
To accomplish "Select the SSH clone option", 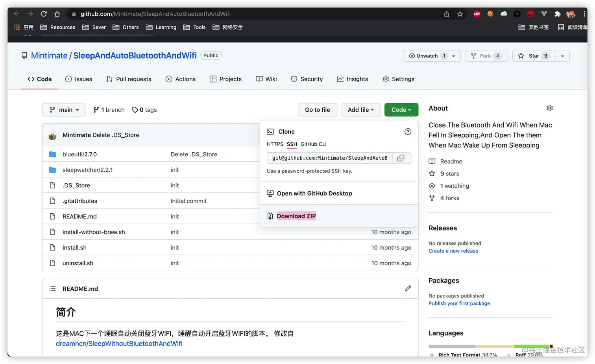I will (x=292, y=144).
